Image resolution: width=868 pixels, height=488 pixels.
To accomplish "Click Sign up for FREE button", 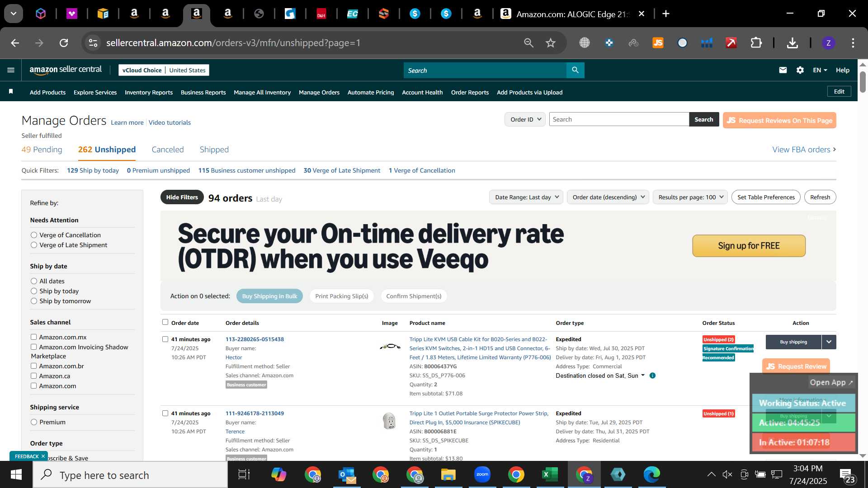I will (x=749, y=246).
